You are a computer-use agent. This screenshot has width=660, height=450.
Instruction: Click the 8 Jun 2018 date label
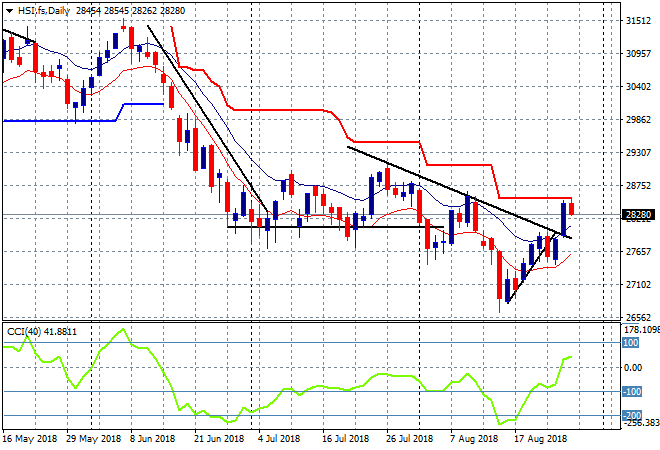point(152,439)
